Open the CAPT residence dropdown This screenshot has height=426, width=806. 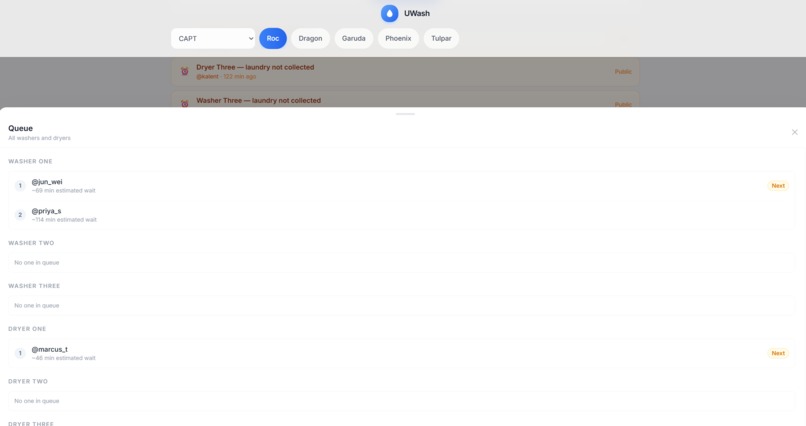pos(213,39)
